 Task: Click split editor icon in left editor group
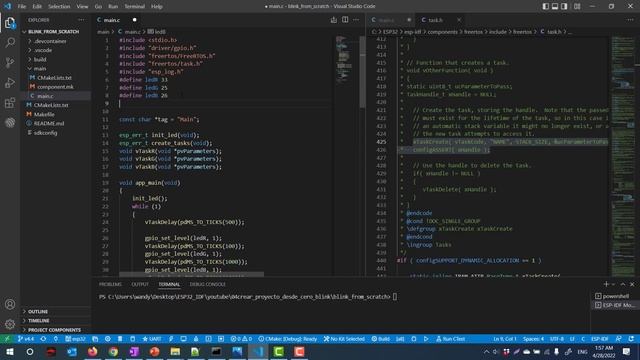click(345, 20)
